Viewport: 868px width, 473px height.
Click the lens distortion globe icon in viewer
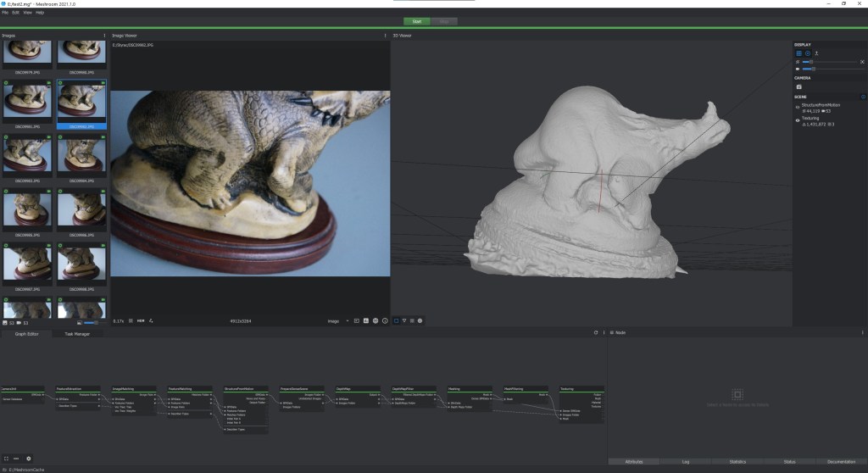pyautogui.click(x=376, y=321)
